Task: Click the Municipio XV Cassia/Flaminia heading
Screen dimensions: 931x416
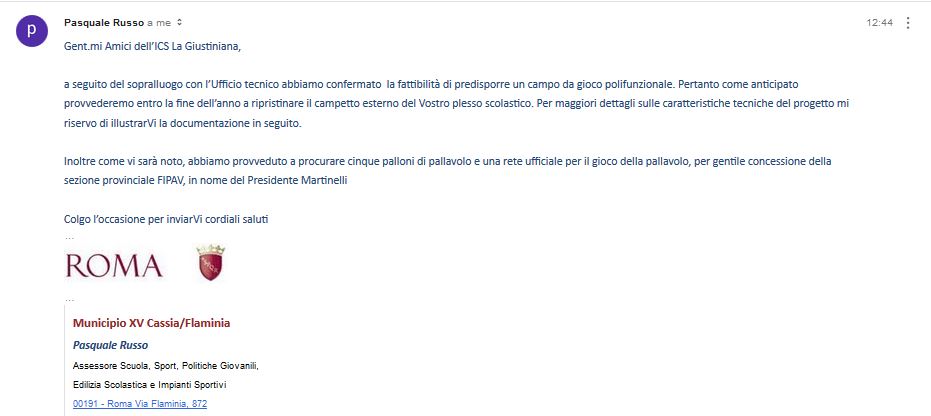Action: click(x=151, y=323)
